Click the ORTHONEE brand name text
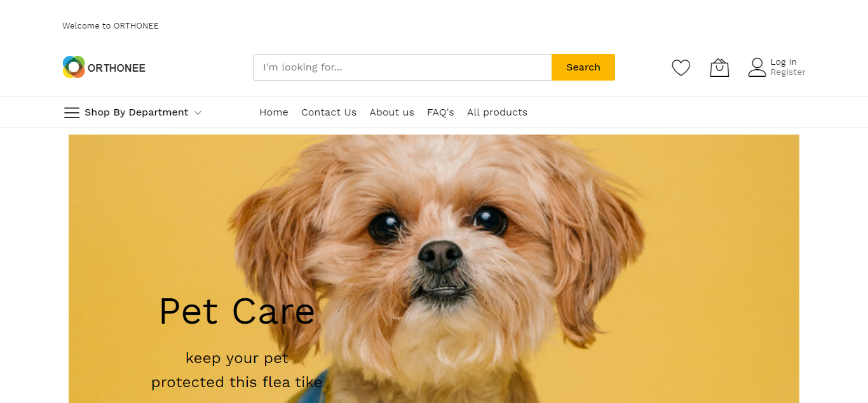The image size is (868, 403). 116,68
